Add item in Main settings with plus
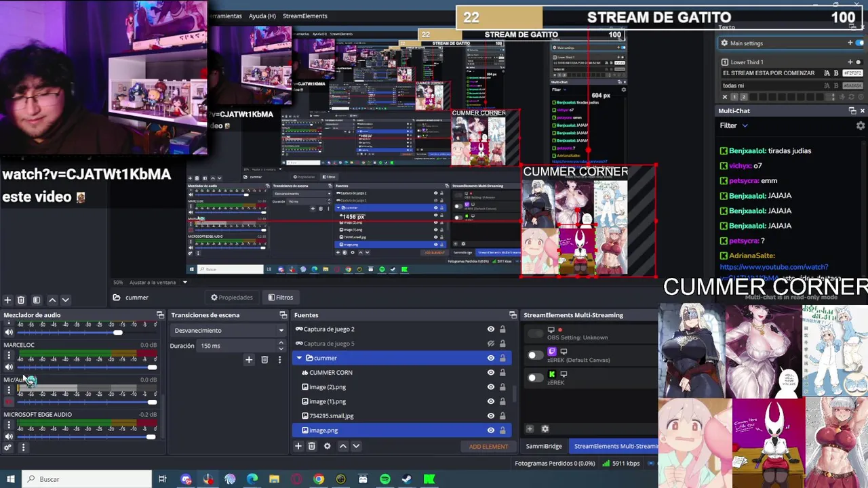Image resolution: width=868 pixels, height=488 pixels. point(850,43)
